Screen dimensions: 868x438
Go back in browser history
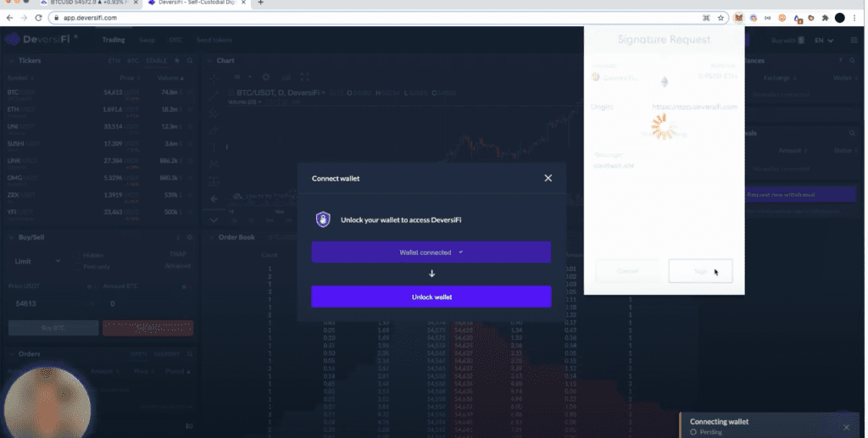point(9,18)
